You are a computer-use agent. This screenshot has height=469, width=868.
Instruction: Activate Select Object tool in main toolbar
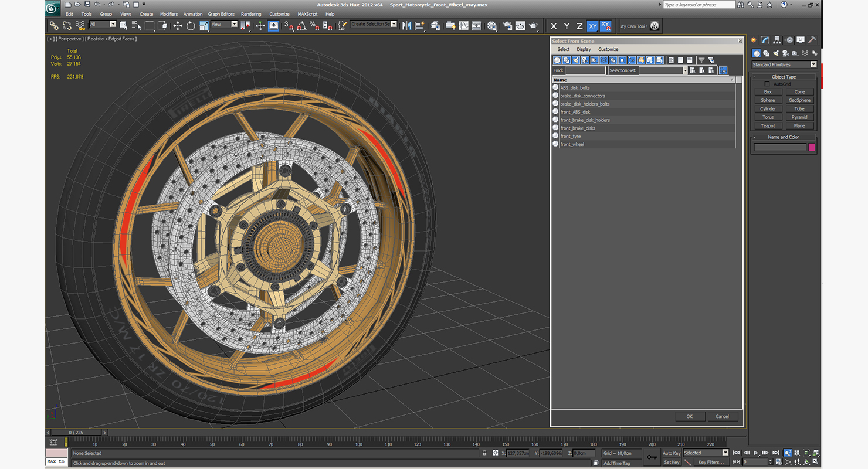(124, 26)
